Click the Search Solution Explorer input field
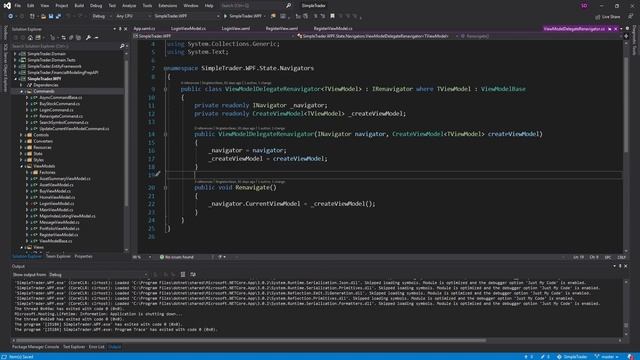640x360 pixels. coord(65,46)
